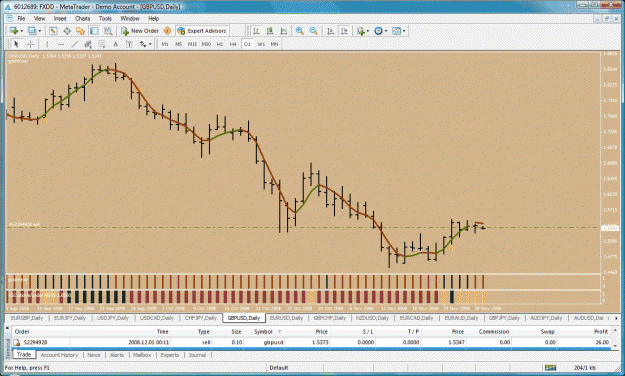The height and width of the screenshot is (376, 625).
Task: Click connection status '204/1 kb'
Action: pyautogui.click(x=585, y=368)
